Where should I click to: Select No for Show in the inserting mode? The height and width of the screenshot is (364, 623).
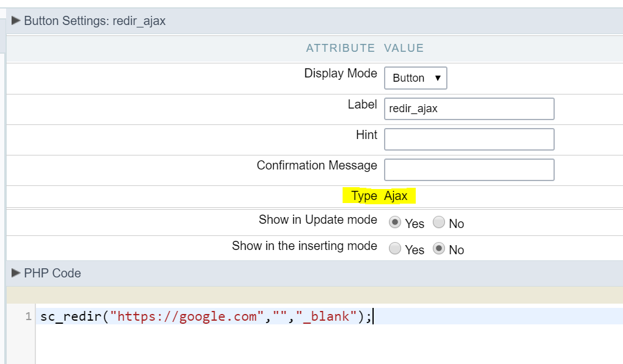tap(439, 248)
